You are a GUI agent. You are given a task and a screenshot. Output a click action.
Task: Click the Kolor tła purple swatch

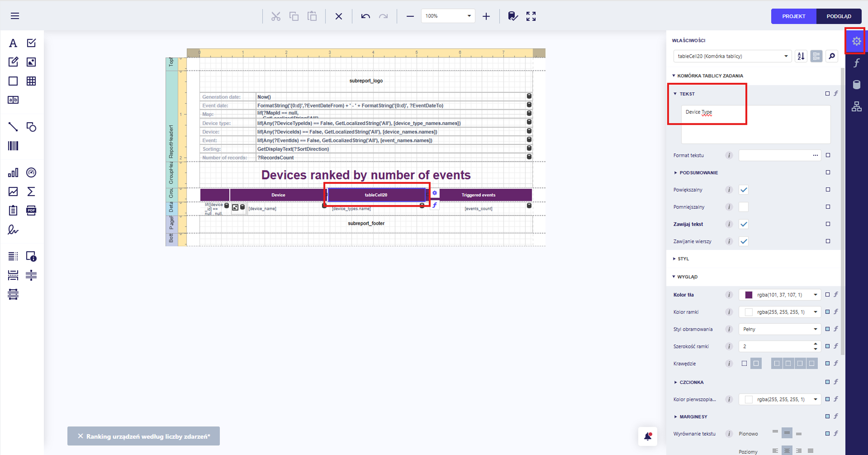click(748, 295)
